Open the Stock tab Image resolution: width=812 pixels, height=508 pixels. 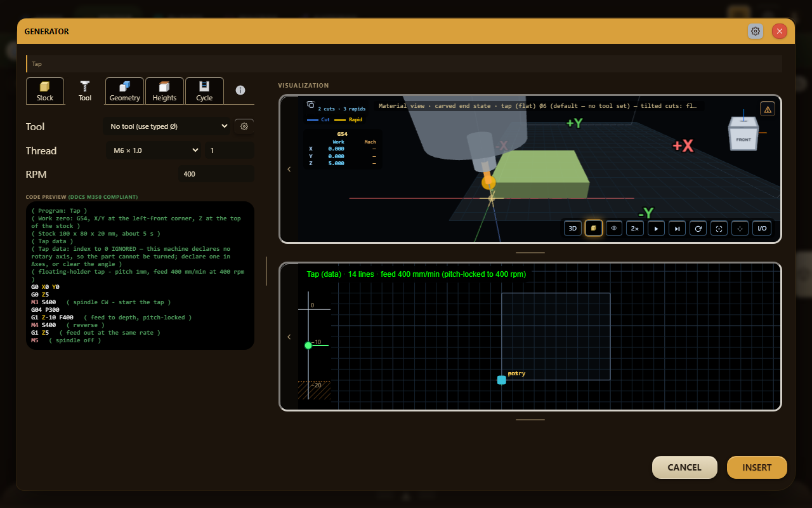(x=45, y=91)
